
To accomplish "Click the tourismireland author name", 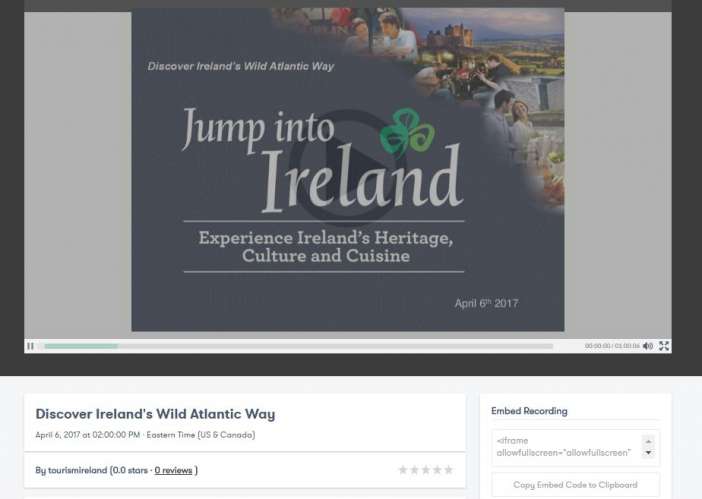I will point(78,470).
